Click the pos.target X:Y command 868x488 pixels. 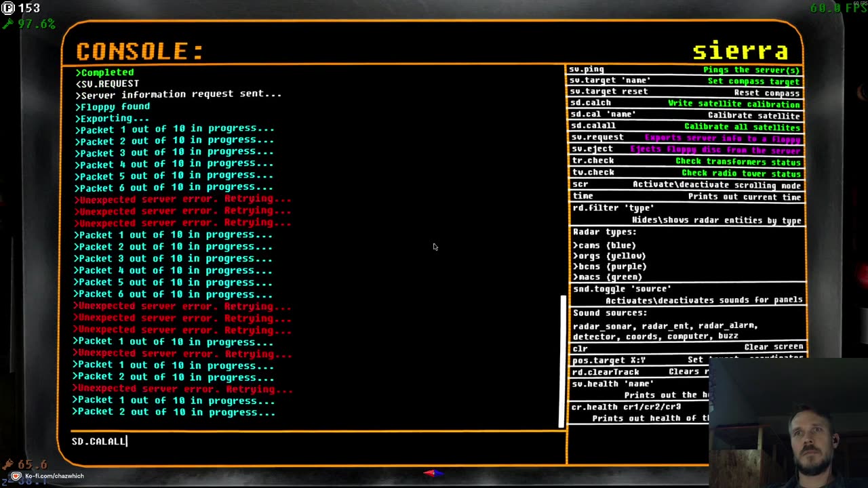609,360
